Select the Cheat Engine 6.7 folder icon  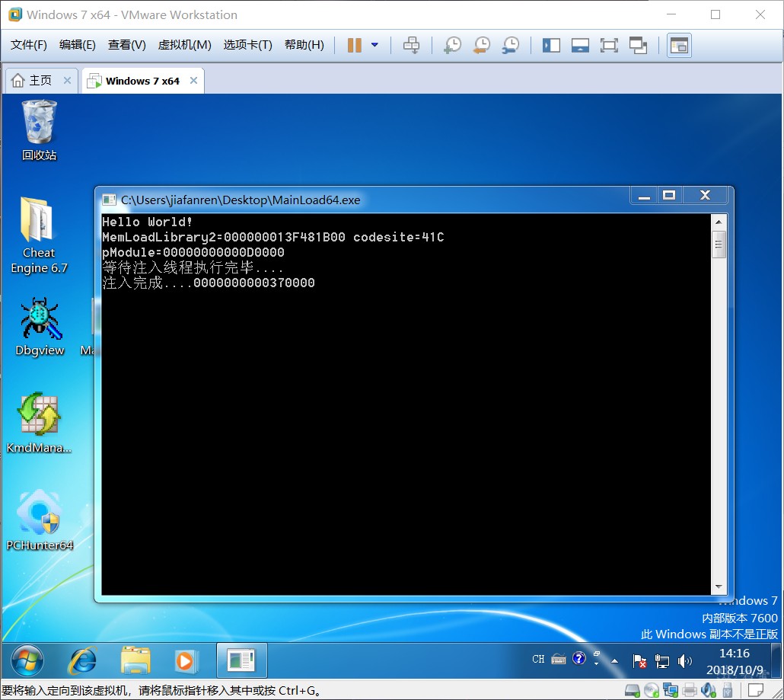click(39, 235)
